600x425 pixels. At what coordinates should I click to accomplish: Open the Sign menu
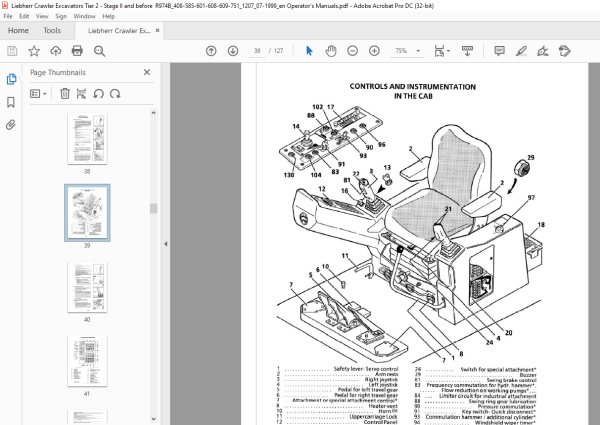(x=61, y=16)
